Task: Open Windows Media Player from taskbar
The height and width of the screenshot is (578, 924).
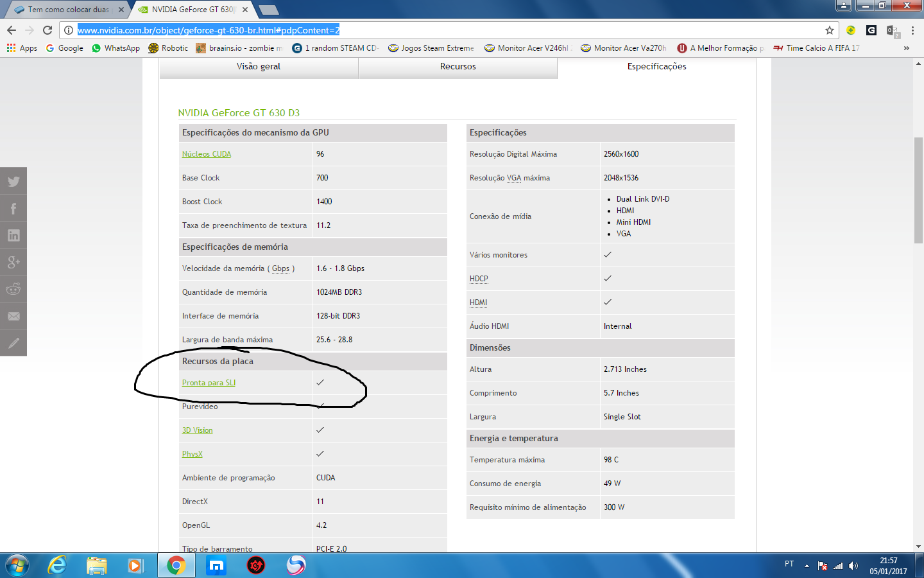Action: click(135, 565)
